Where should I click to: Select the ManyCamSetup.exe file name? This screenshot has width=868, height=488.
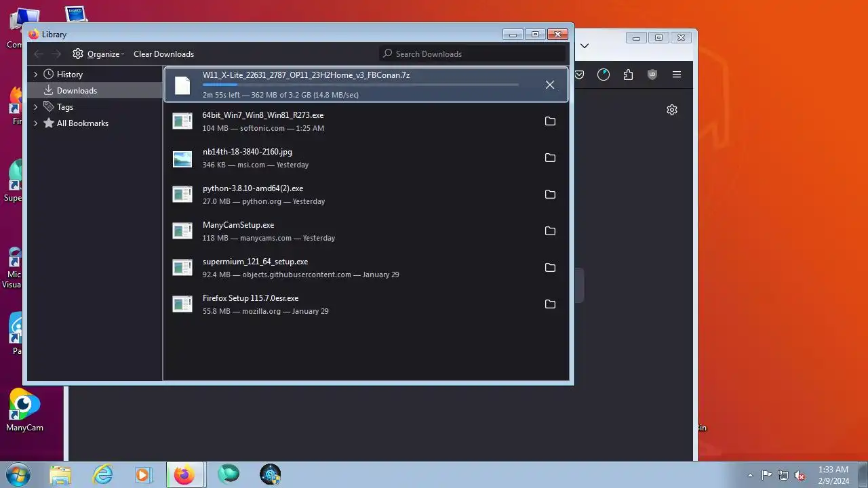[238, 225]
